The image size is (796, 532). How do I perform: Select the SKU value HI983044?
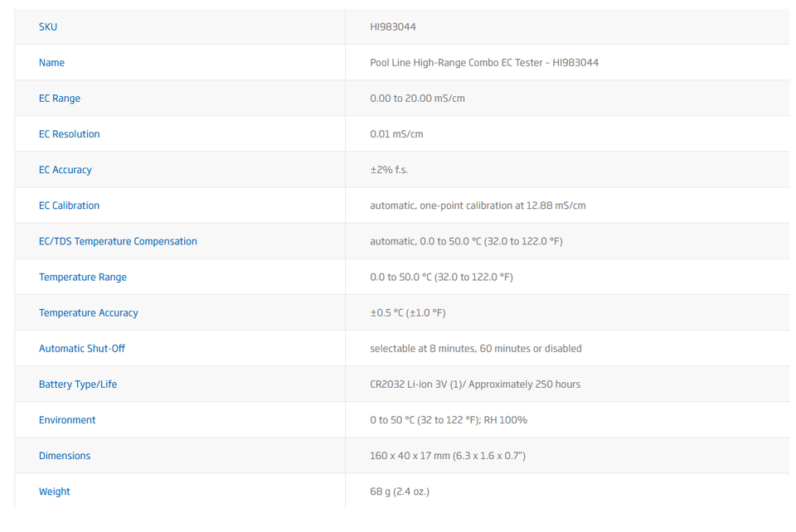(392, 27)
